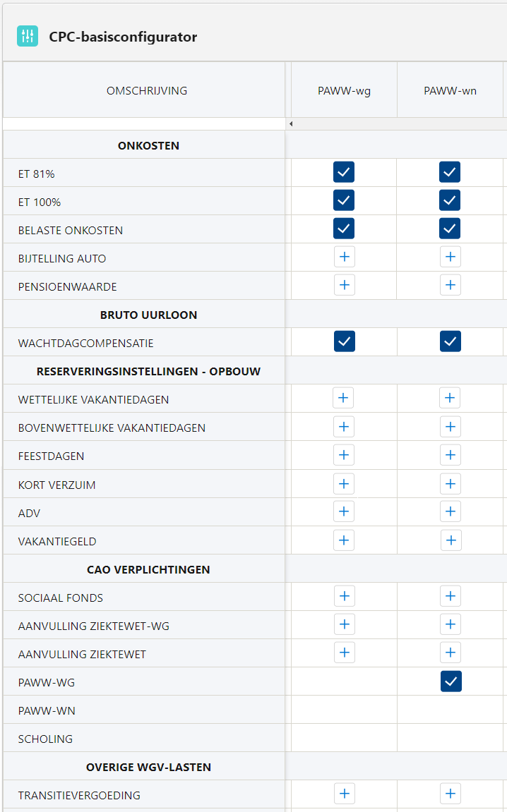Add PENSIOENWAARDE plus icon under PAWW-wn

point(450,285)
